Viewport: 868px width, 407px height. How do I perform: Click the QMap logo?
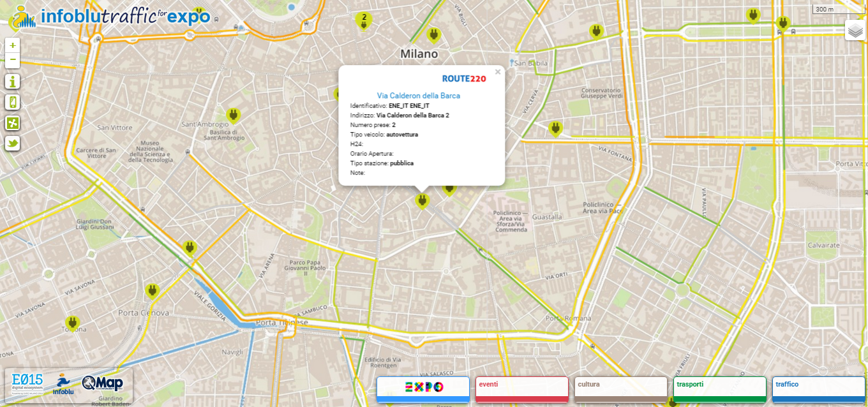[102, 383]
